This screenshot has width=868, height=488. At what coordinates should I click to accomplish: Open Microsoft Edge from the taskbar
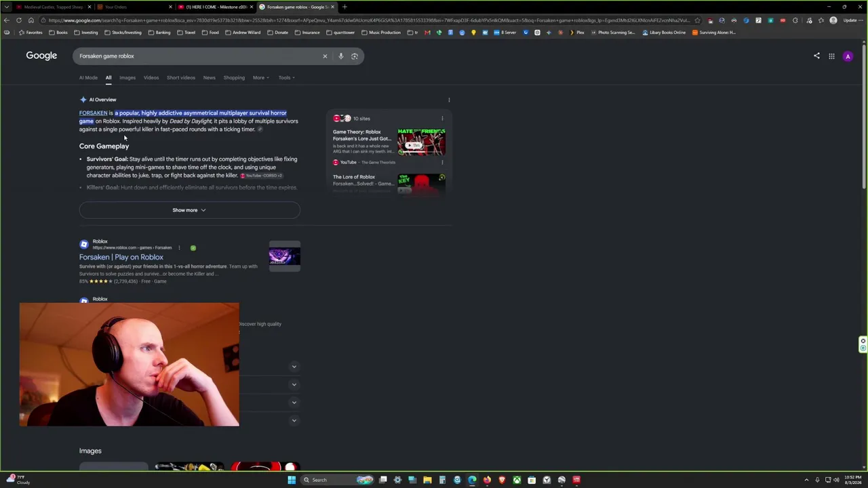[472, 480]
